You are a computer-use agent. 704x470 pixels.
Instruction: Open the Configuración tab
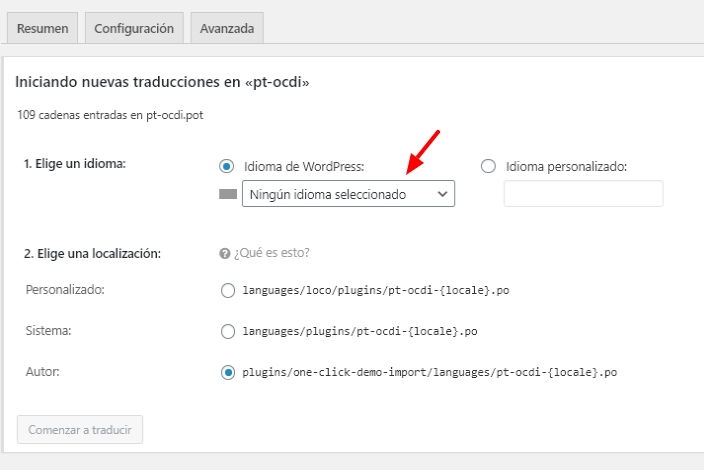pyautogui.click(x=134, y=28)
